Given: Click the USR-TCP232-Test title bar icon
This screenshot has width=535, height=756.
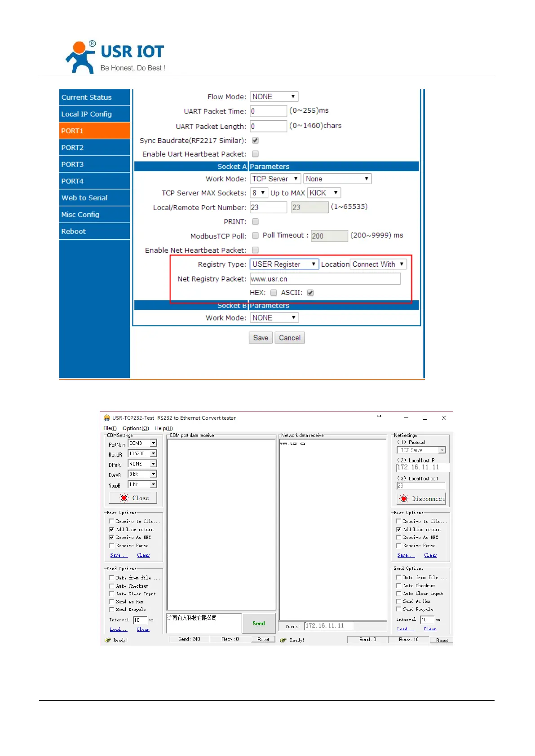Looking at the screenshot, I should coord(107,418).
